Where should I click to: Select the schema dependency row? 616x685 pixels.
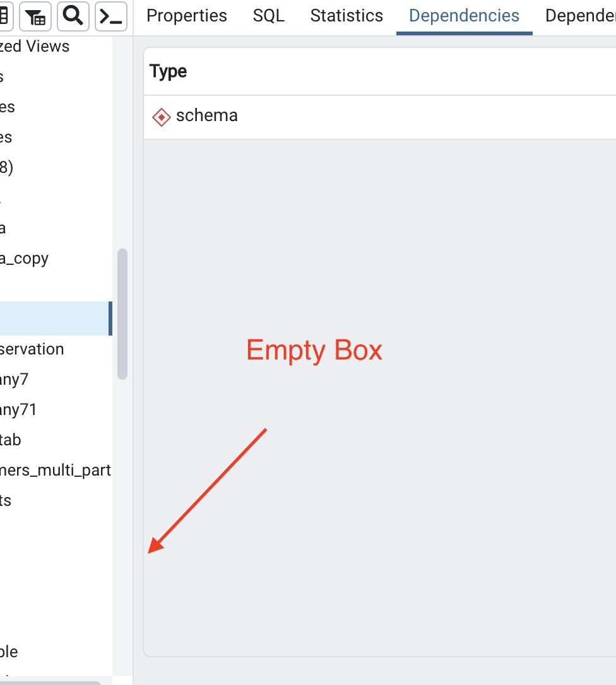[x=379, y=117]
